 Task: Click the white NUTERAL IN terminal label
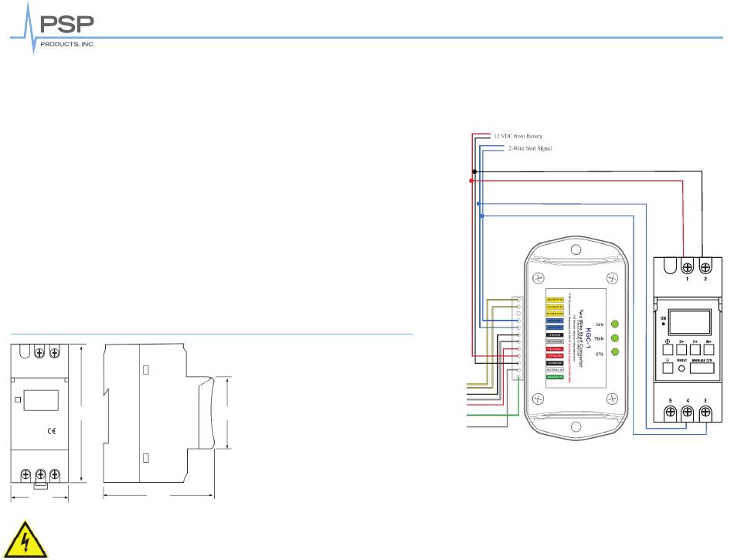pyautogui.click(x=555, y=369)
